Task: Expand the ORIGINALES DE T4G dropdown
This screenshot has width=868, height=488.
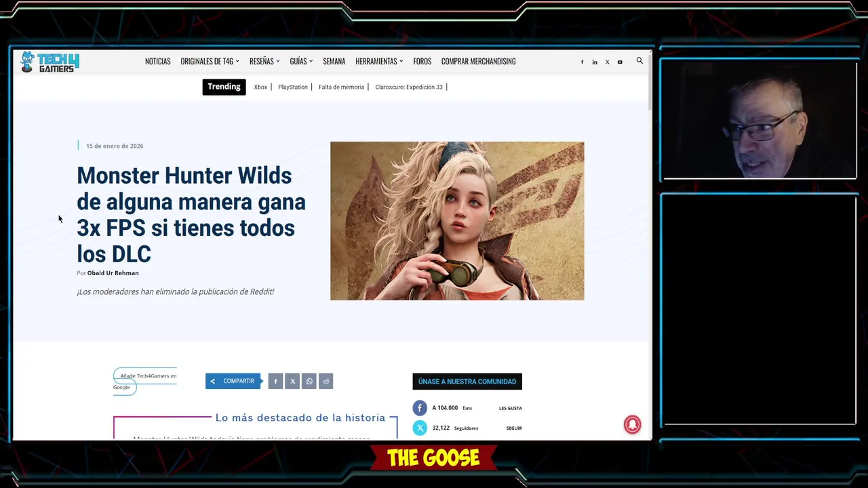Action: coord(210,61)
